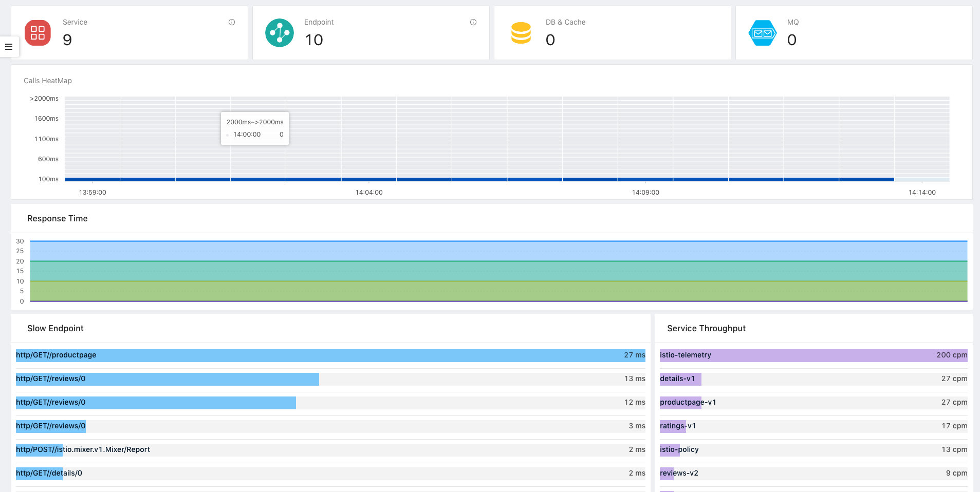Click the heatmap 100ms bar at 14:04:00

coord(369,179)
